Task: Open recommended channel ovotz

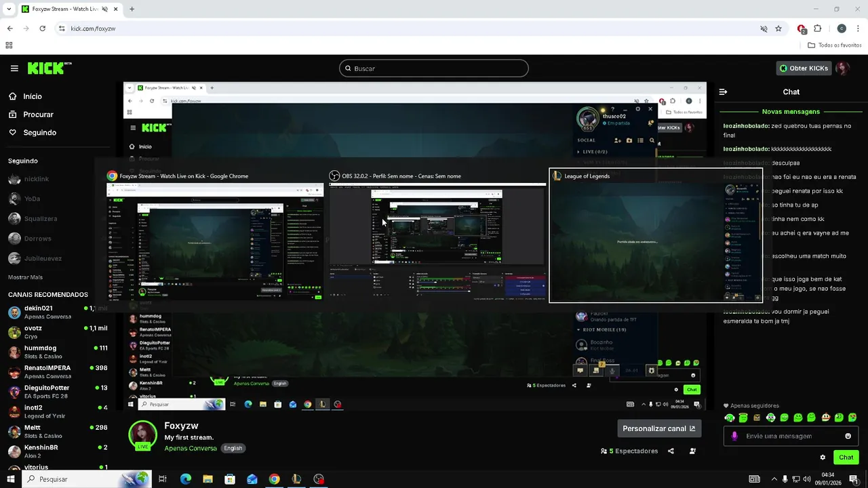Action: click(x=58, y=332)
